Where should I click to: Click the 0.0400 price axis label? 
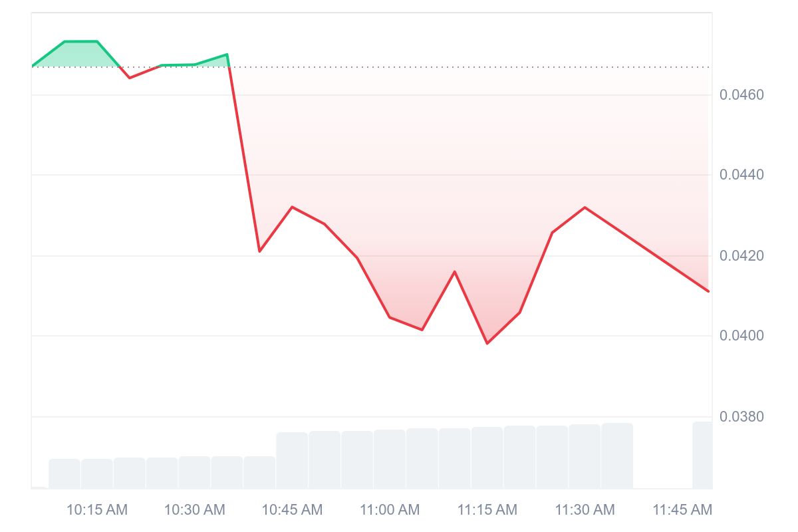(741, 336)
